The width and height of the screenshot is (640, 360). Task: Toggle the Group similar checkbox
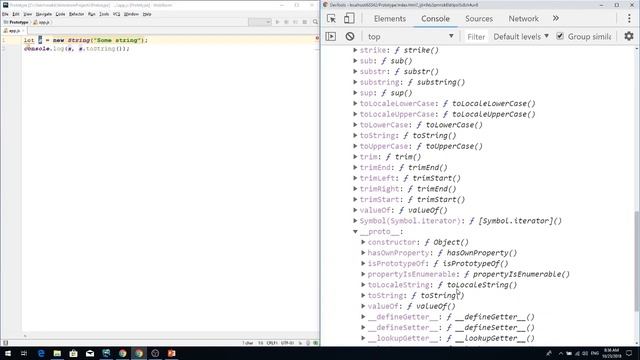tap(560, 36)
